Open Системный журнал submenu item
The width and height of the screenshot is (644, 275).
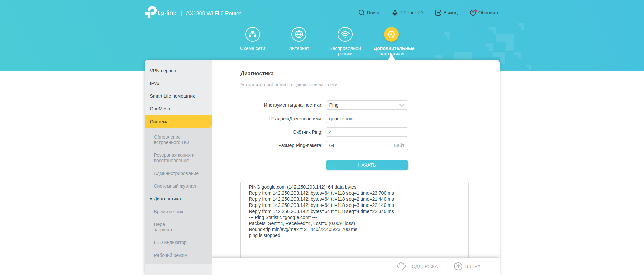click(175, 186)
